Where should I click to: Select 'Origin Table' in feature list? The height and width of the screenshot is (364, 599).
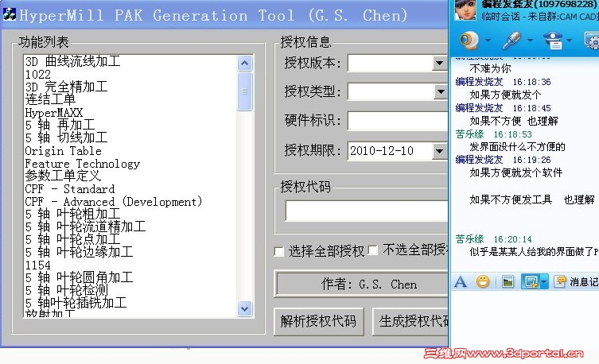click(x=63, y=151)
